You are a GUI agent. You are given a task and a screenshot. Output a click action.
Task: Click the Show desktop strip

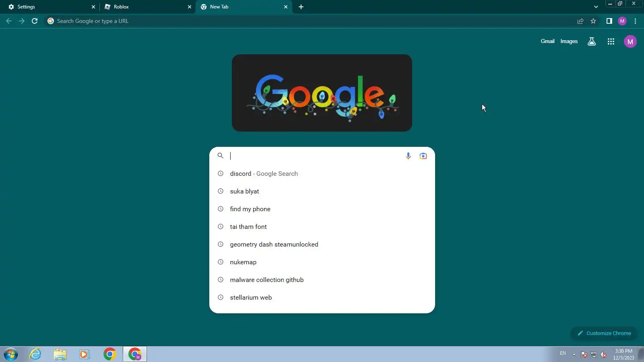tap(641, 354)
